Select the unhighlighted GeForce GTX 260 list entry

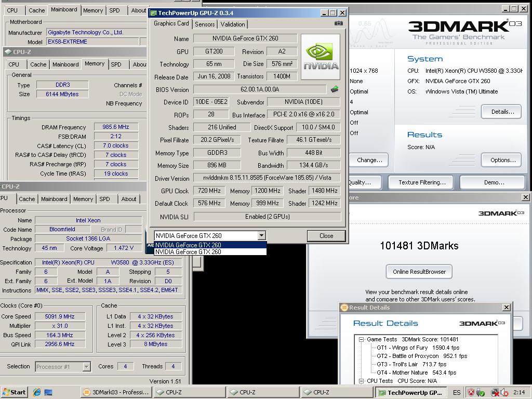click(210, 252)
